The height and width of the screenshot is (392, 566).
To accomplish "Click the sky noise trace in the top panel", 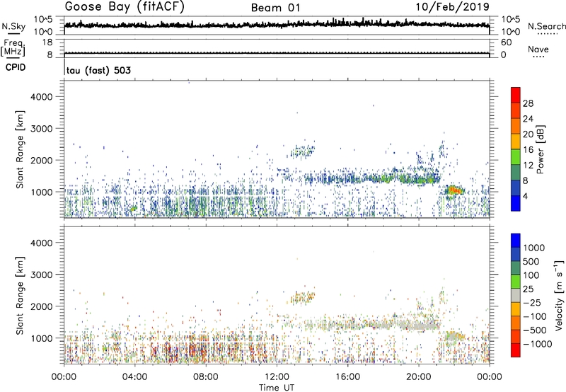I will click(277, 24).
